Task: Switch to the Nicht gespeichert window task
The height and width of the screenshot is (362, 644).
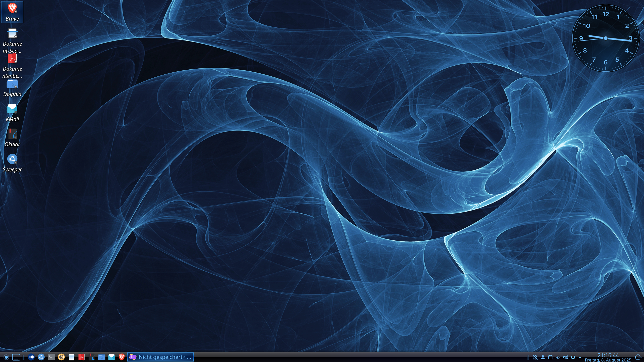Action: click(x=160, y=357)
